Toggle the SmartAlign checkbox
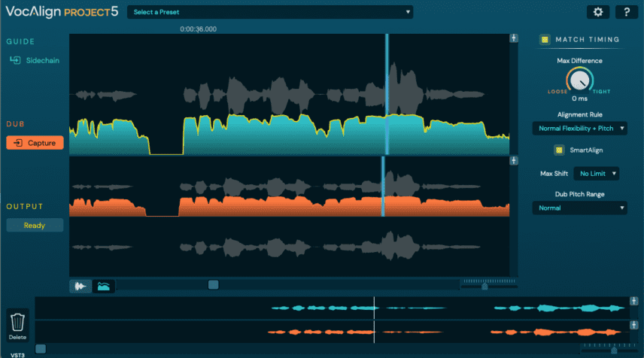 559,150
